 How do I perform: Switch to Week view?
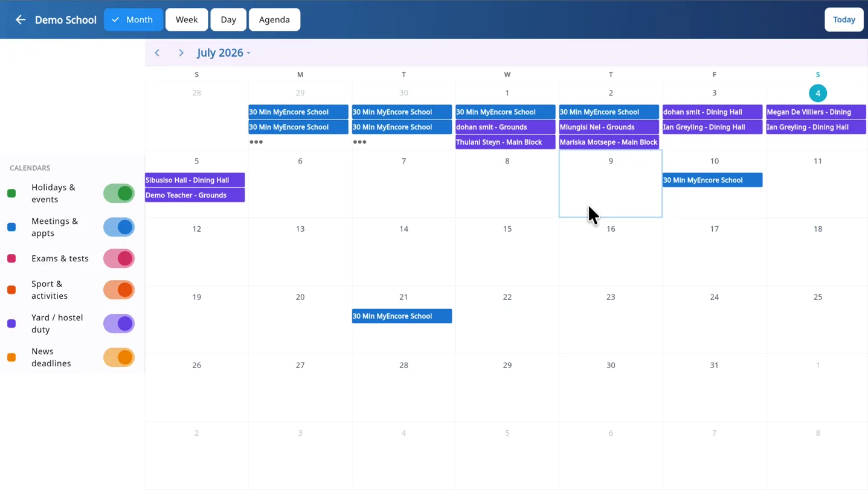(x=187, y=20)
